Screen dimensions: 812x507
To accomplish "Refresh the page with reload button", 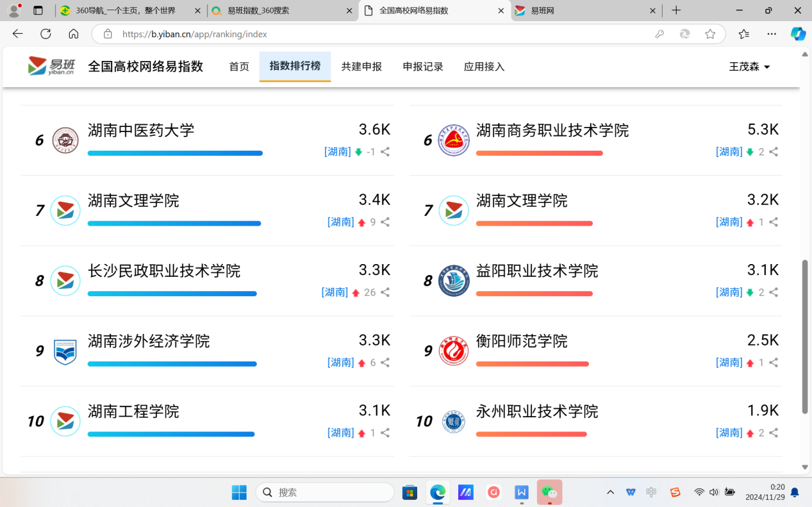I will pyautogui.click(x=46, y=34).
